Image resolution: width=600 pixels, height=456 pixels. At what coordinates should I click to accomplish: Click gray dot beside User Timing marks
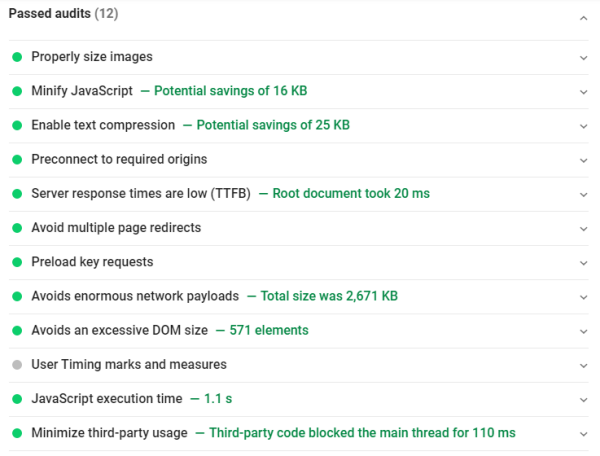click(17, 365)
